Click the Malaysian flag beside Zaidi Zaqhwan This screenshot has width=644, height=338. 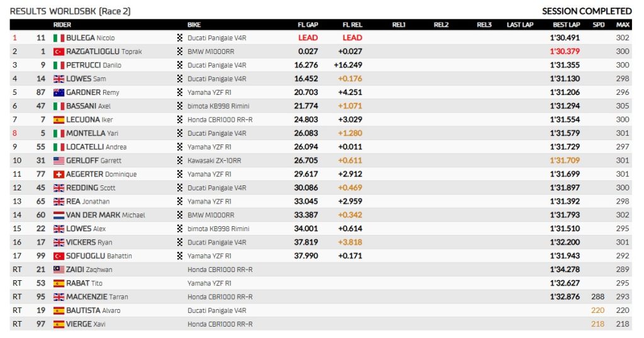pos(58,270)
